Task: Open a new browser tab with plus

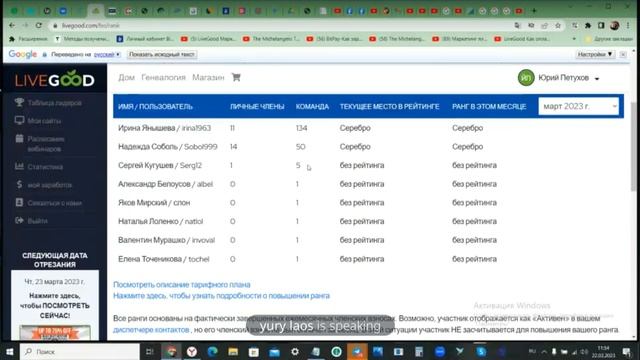Action: tap(534, 11)
